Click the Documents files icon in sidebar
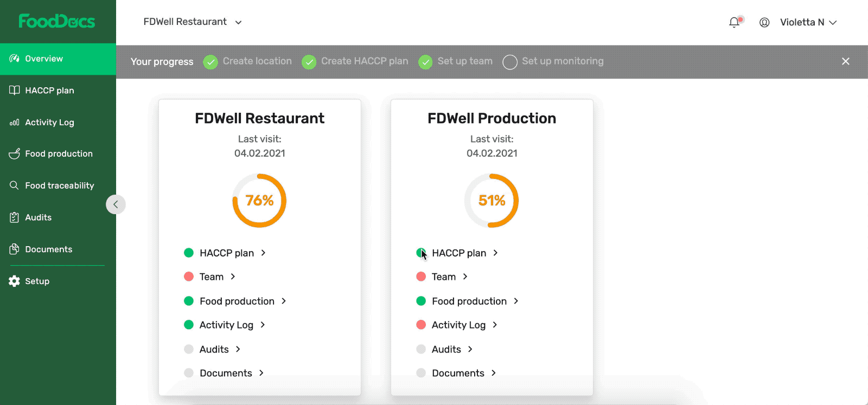Screen dimensions: 868x405 click(x=15, y=249)
